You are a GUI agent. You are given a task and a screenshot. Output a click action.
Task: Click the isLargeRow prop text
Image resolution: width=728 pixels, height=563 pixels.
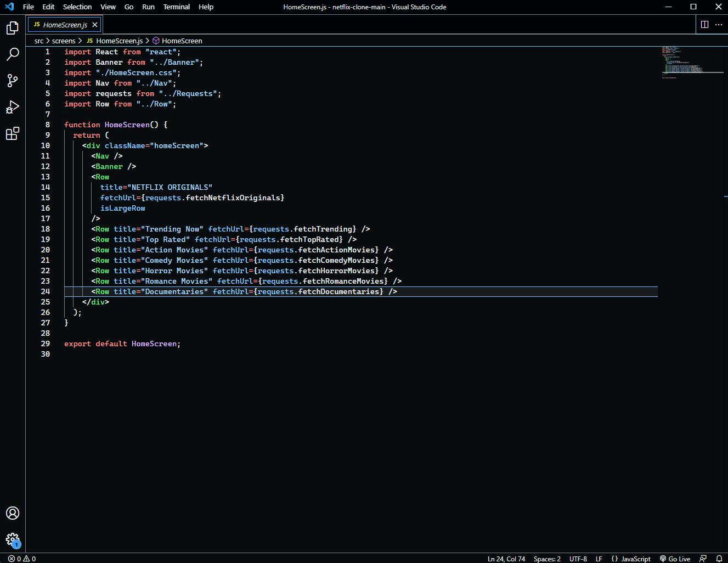(123, 208)
